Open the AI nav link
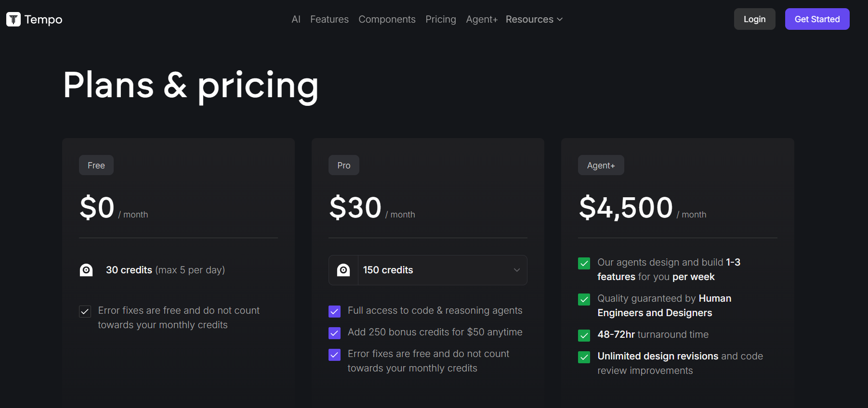The image size is (868, 408). click(296, 19)
